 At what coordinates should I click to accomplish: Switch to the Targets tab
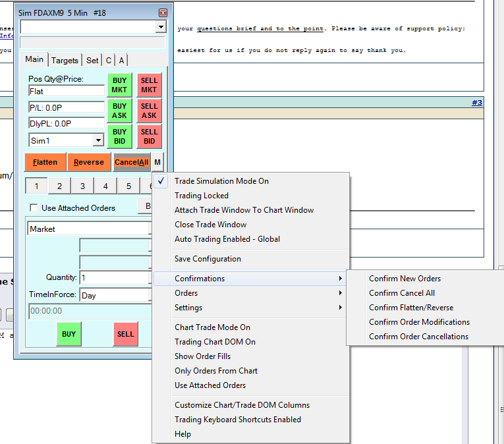pyautogui.click(x=65, y=61)
